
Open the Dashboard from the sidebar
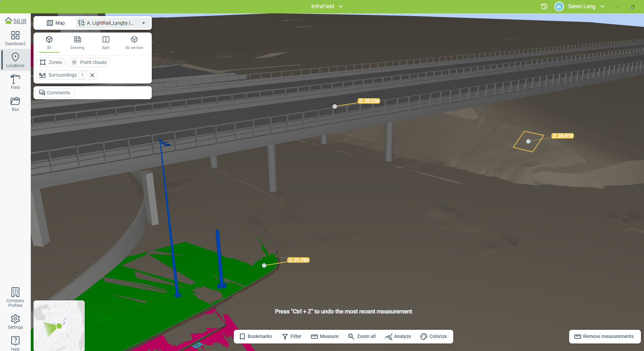[15, 38]
